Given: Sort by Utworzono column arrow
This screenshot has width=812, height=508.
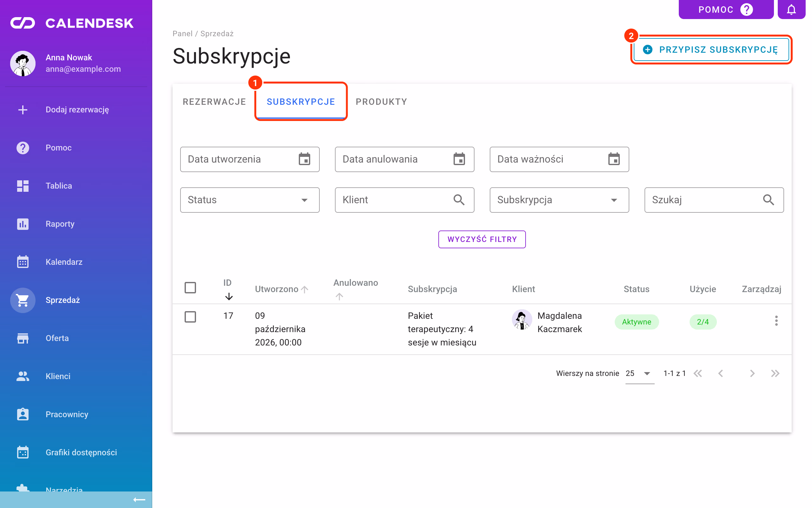Looking at the screenshot, I should pyautogui.click(x=305, y=289).
